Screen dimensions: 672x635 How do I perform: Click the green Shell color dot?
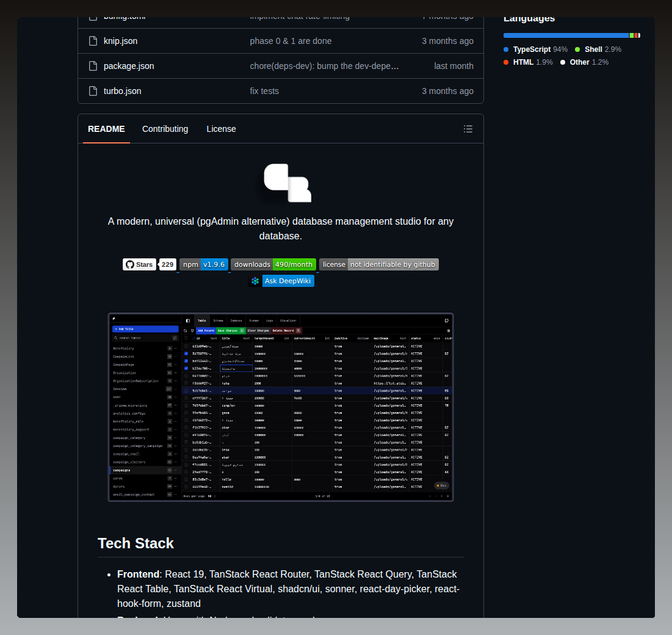tap(578, 49)
